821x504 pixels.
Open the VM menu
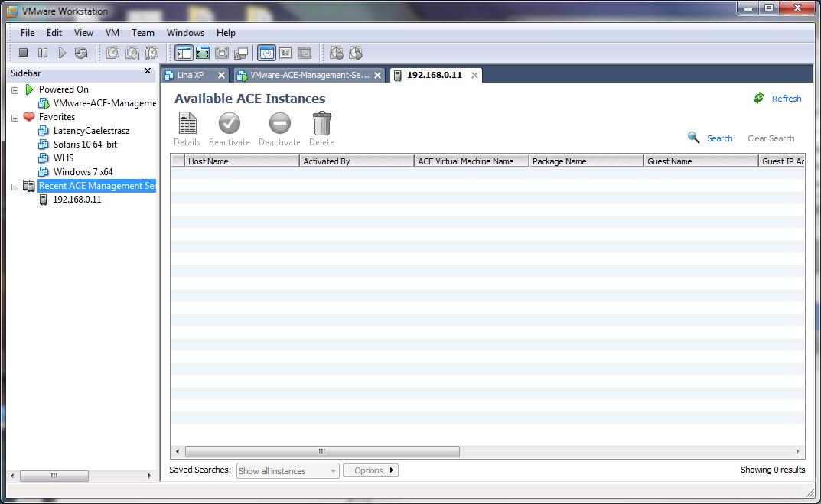point(112,33)
